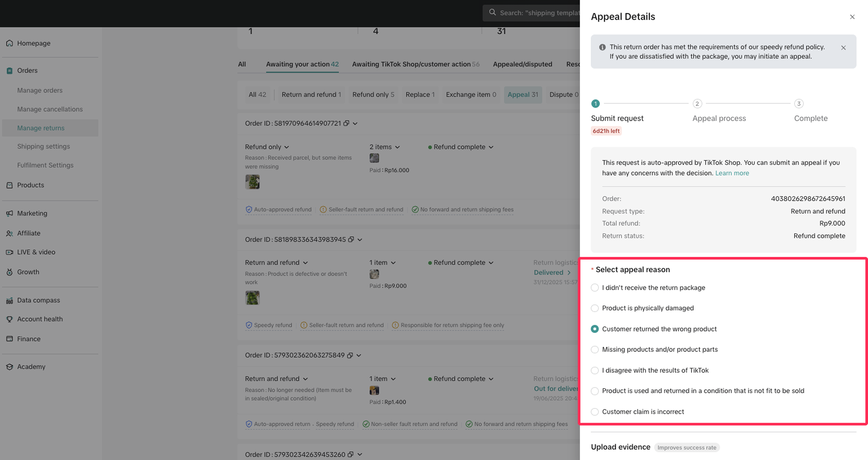Dismiss the speedy refund policy notice

(x=843, y=48)
